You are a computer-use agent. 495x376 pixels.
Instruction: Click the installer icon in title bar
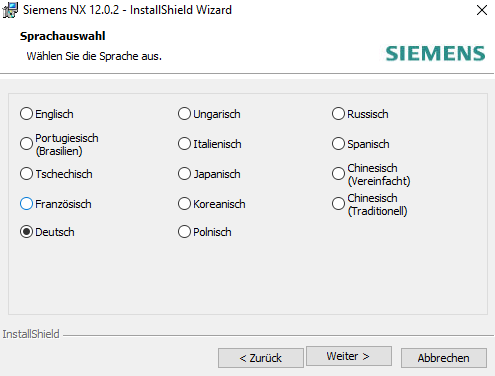10,10
